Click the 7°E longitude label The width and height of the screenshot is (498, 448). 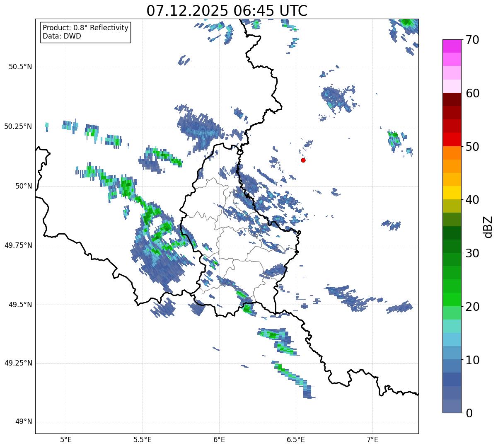coord(372,440)
